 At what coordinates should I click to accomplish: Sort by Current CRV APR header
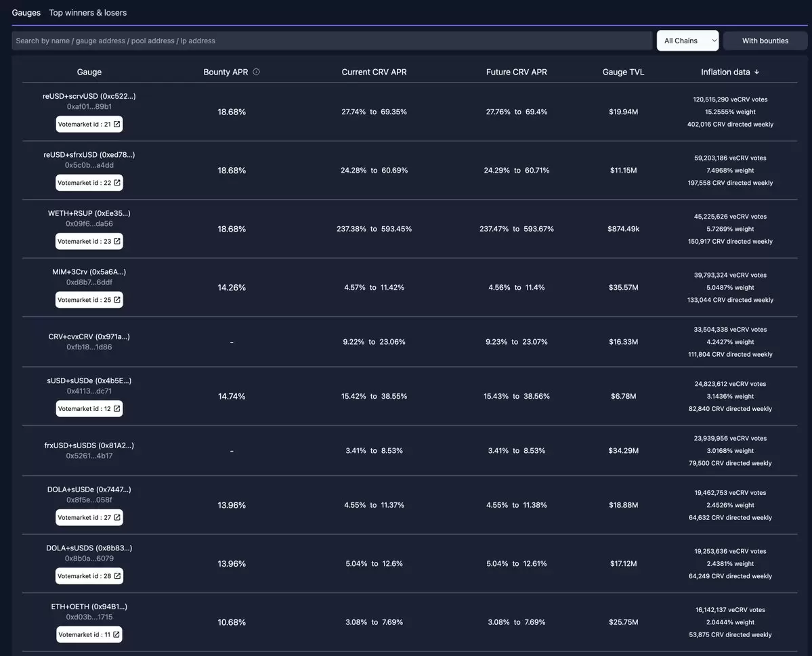[374, 72]
